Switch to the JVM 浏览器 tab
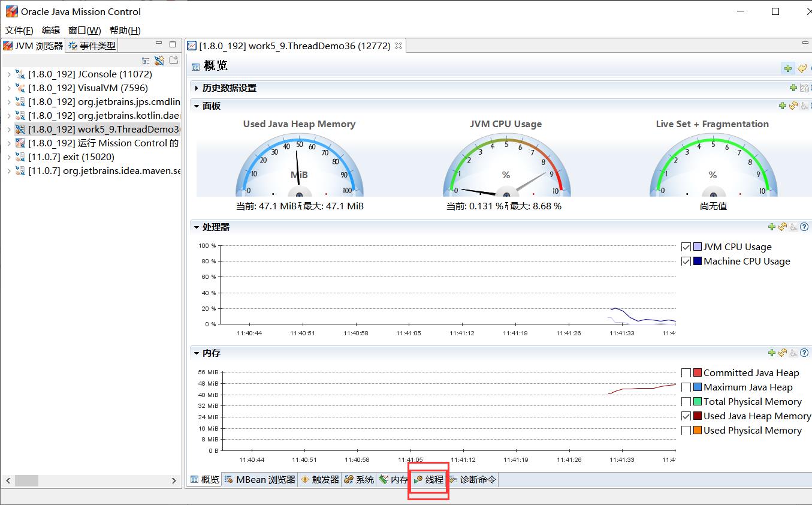 33,46
